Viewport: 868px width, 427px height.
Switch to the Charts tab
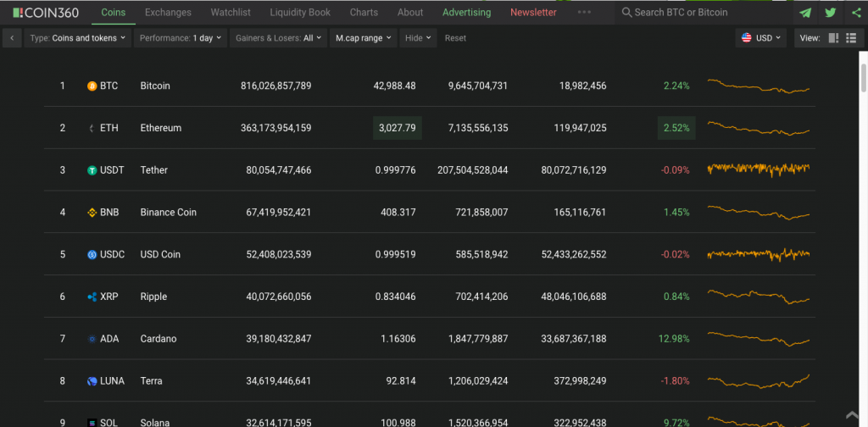364,12
